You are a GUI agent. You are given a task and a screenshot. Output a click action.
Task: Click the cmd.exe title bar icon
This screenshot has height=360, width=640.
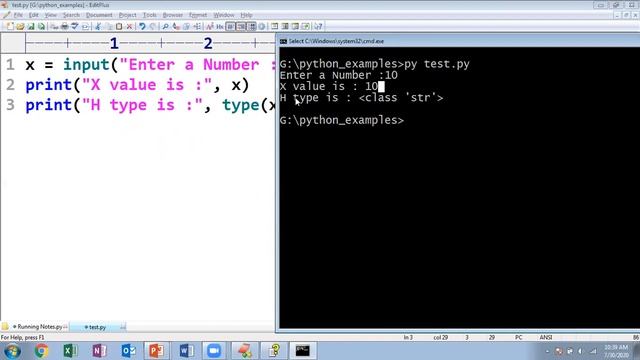tap(283, 41)
